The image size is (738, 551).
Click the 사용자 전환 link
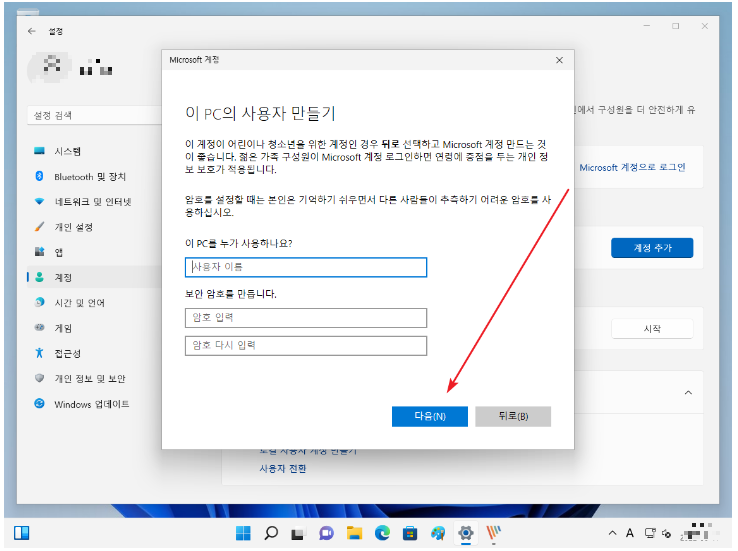[283, 469]
